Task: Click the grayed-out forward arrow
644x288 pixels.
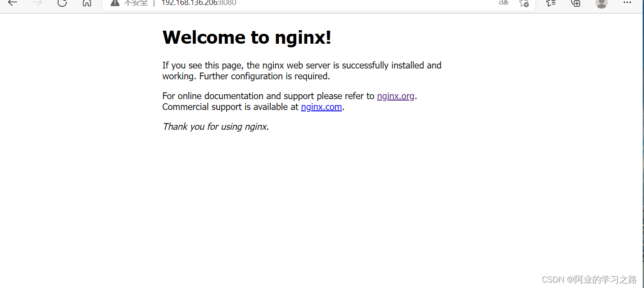Action: tap(37, 3)
